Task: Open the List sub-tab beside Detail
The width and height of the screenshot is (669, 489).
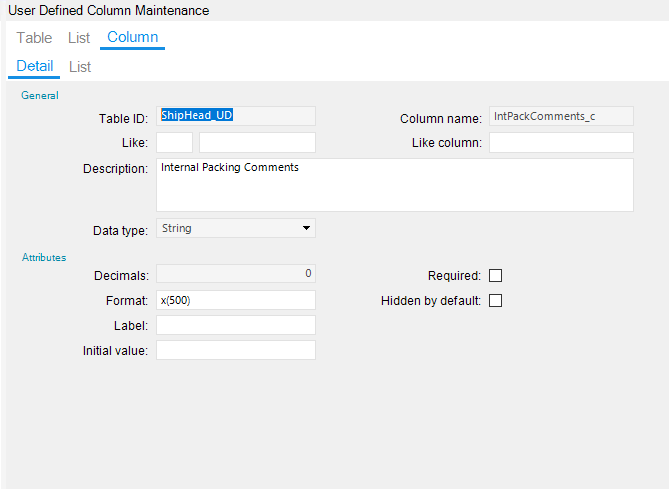Action: pos(80,67)
